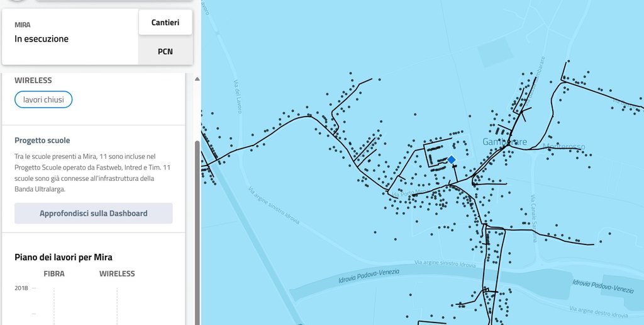Click the Gambarare label on the map
The height and width of the screenshot is (325, 644).
504,142
